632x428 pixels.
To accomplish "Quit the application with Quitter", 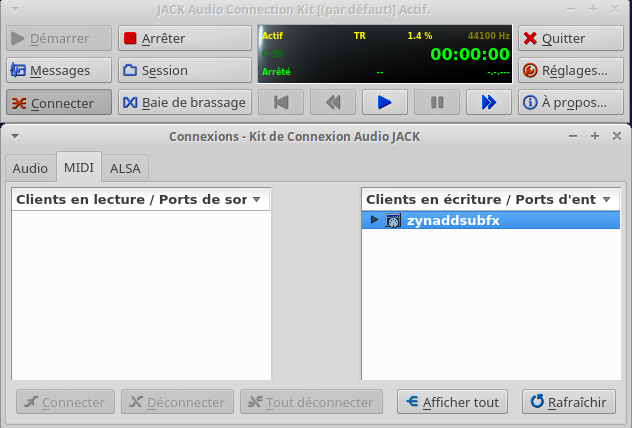I will pos(571,38).
